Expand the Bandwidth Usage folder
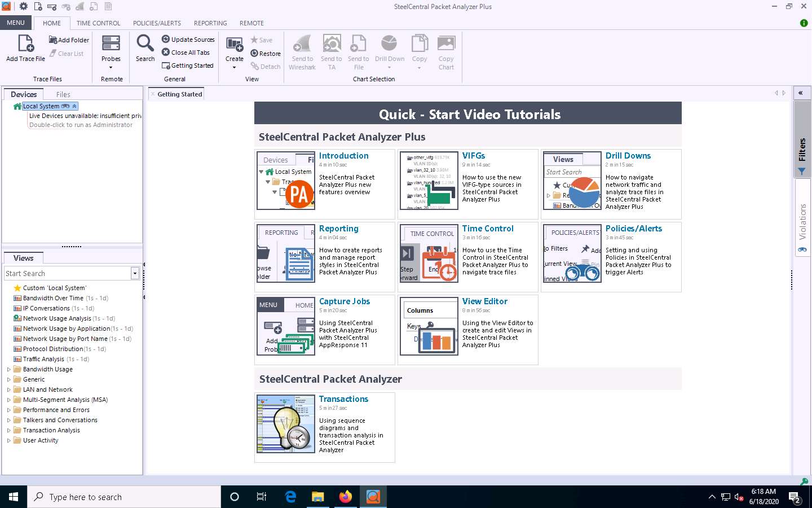The image size is (812, 508). pos(8,369)
